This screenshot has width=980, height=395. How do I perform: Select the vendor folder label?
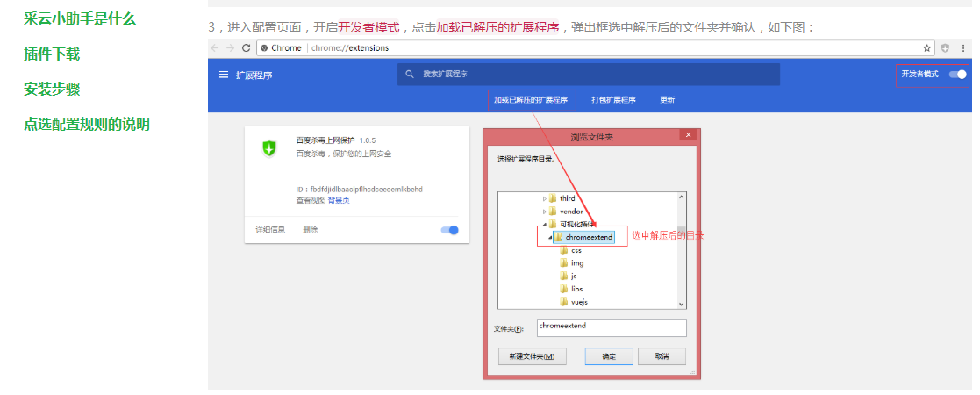tap(571, 212)
